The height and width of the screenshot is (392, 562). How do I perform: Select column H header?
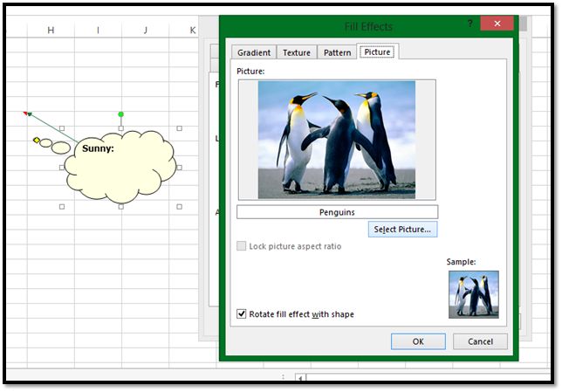[x=51, y=31]
